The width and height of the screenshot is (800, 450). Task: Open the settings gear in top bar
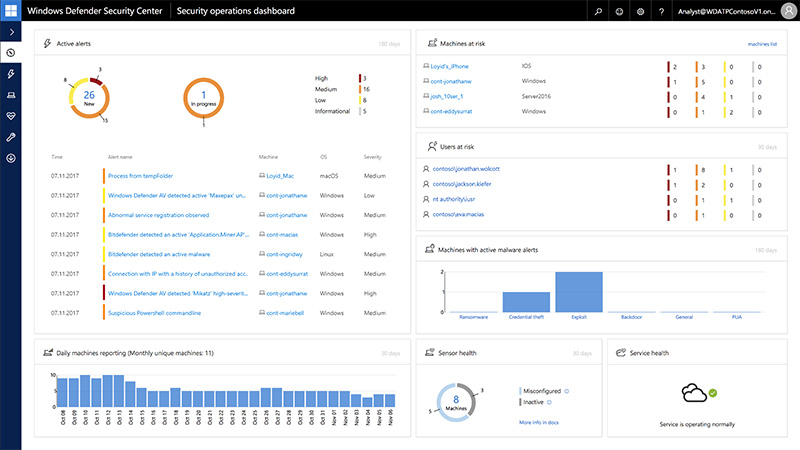click(640, 11)
